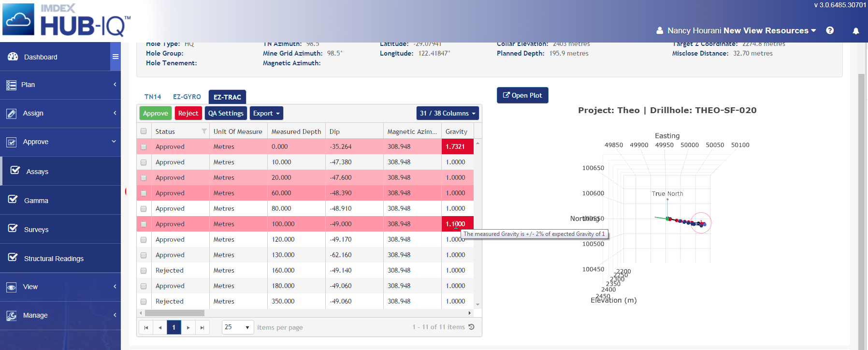868x350 pixels.
Task: Click the Rejected status at depth 350.000
Action: [x=170, y=301]
